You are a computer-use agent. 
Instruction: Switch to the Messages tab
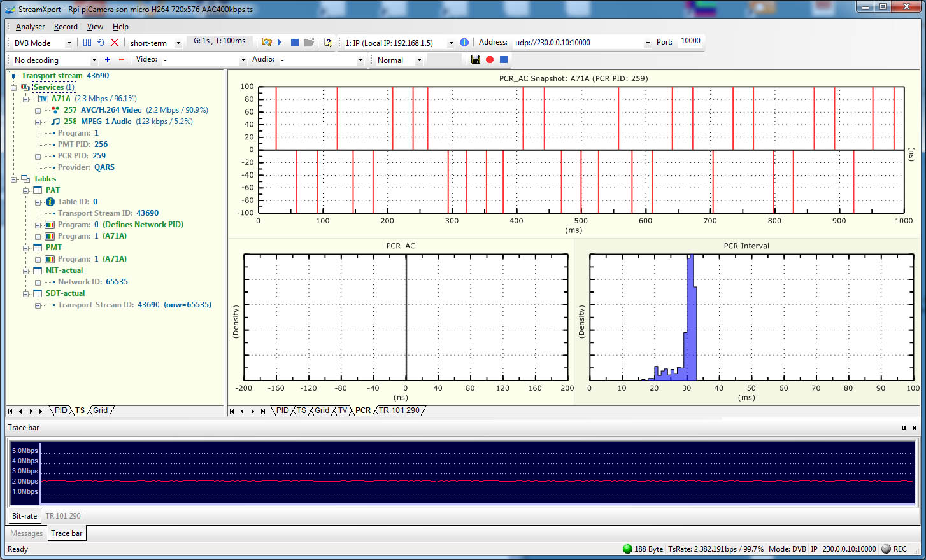(27, 533)
